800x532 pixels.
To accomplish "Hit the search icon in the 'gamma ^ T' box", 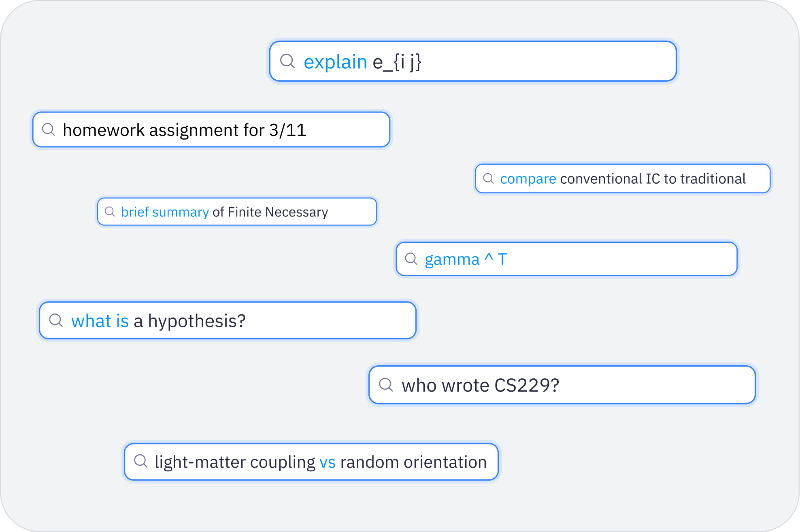I will tap(411, 259).
